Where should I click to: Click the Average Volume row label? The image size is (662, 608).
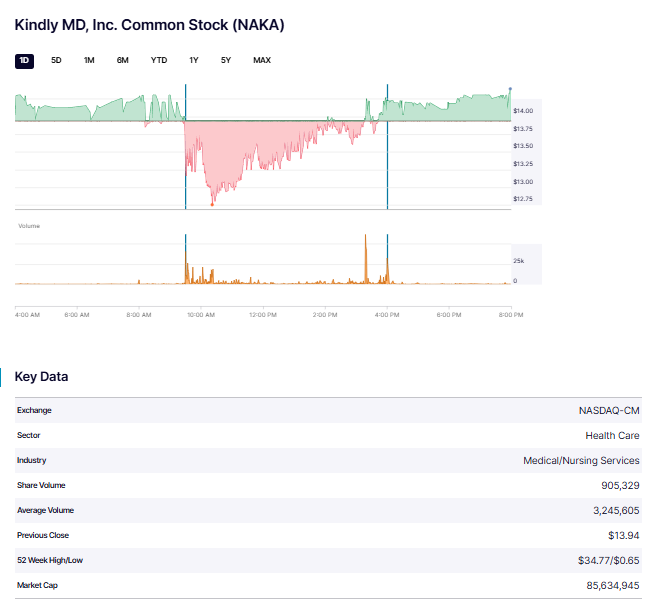click(x=45, y=510)
